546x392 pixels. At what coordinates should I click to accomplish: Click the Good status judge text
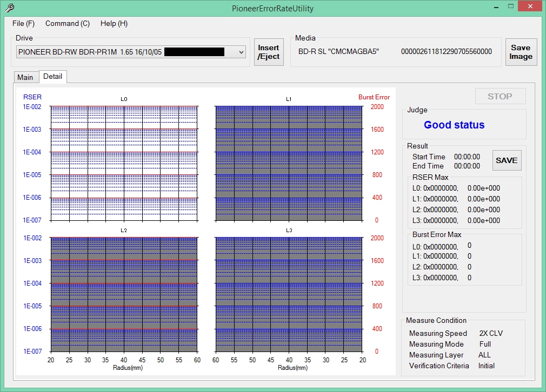454,125
